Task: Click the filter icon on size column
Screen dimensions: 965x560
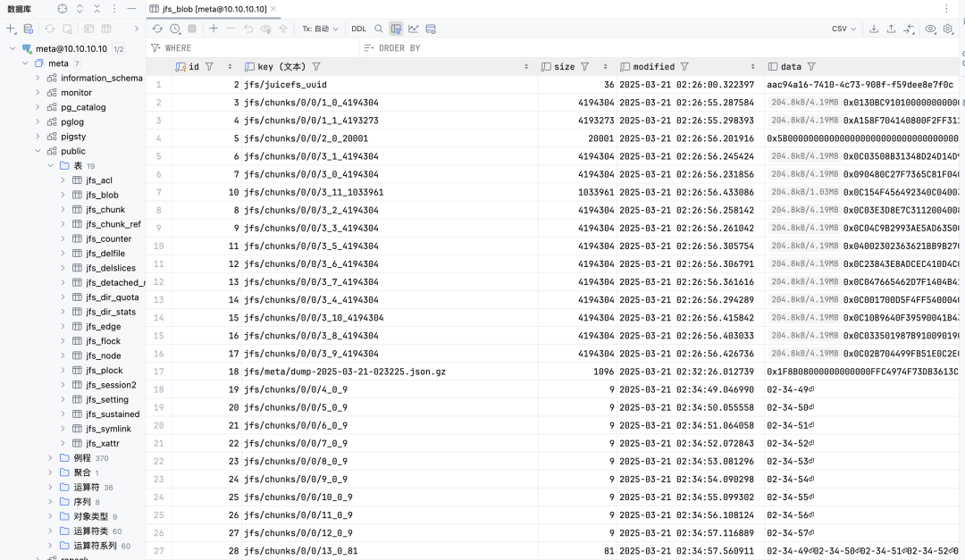Action: [584, 66]
